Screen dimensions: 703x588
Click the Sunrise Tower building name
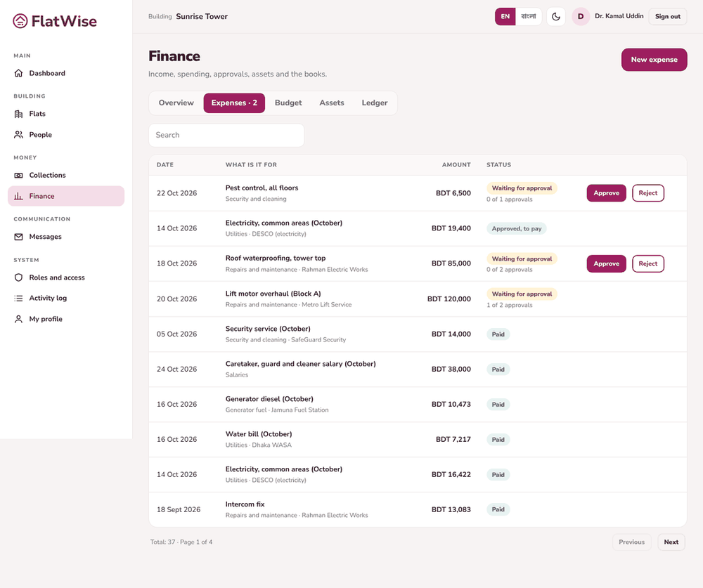pos(202,17)
